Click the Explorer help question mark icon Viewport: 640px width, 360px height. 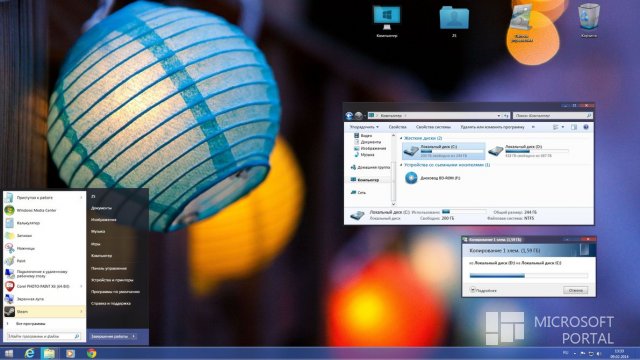click(586, 127)
